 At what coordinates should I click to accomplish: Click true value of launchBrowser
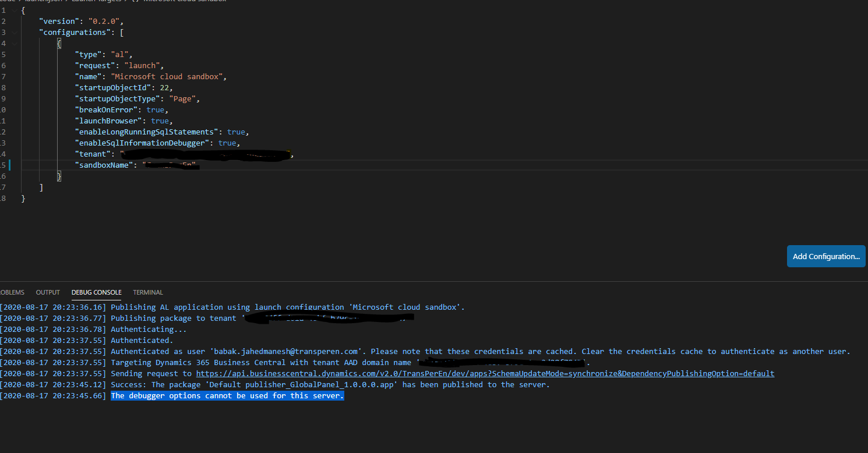160,121
